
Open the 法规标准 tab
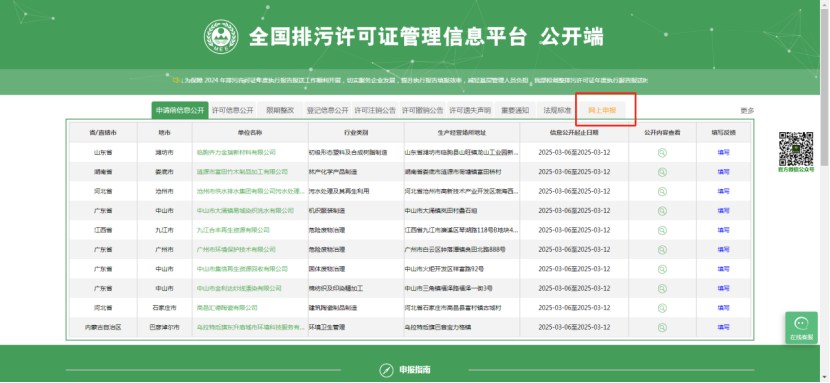point(557,111)
